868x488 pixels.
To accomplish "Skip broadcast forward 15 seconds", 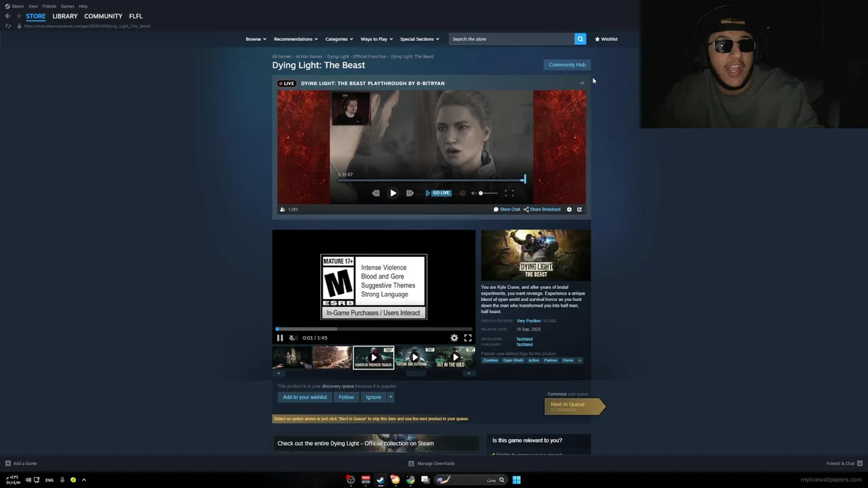I will pos(410,193).
